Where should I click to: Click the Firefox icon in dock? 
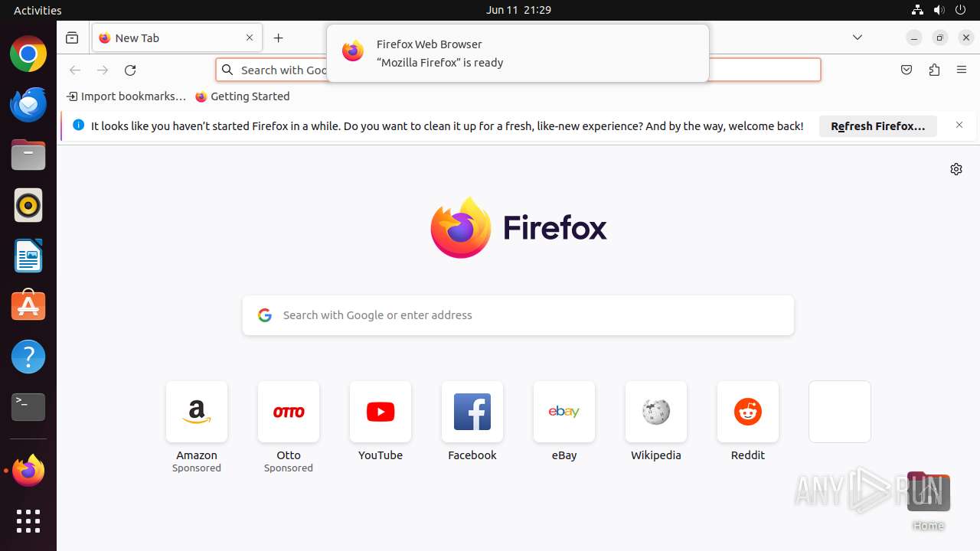click(x=28, y=471)
